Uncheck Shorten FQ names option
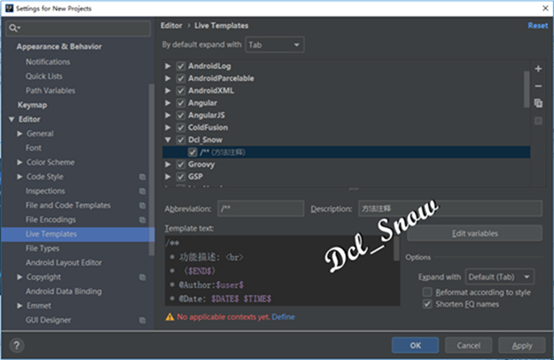 427,304
